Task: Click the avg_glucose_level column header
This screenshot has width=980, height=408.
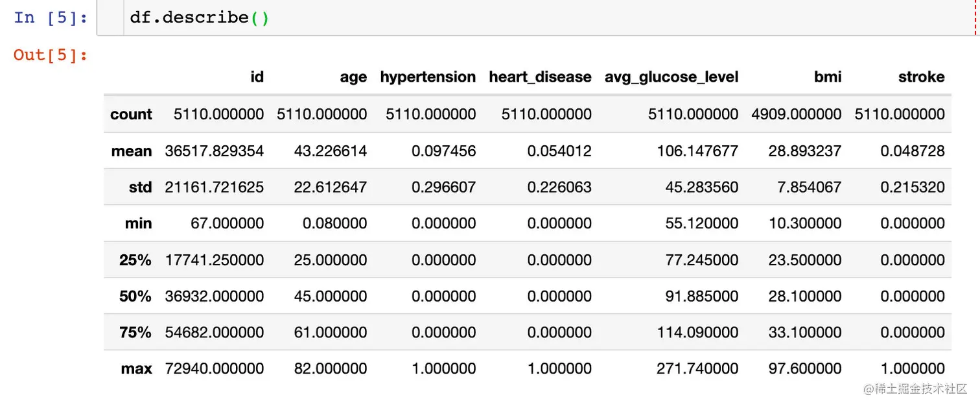Action: (x=671, y=77)
